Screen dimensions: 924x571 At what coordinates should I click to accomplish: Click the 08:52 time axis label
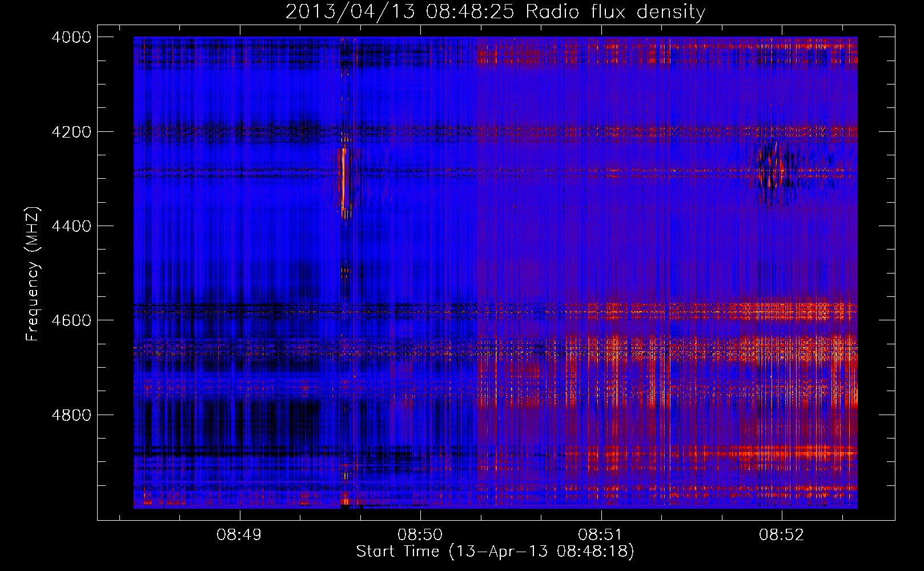781,534
